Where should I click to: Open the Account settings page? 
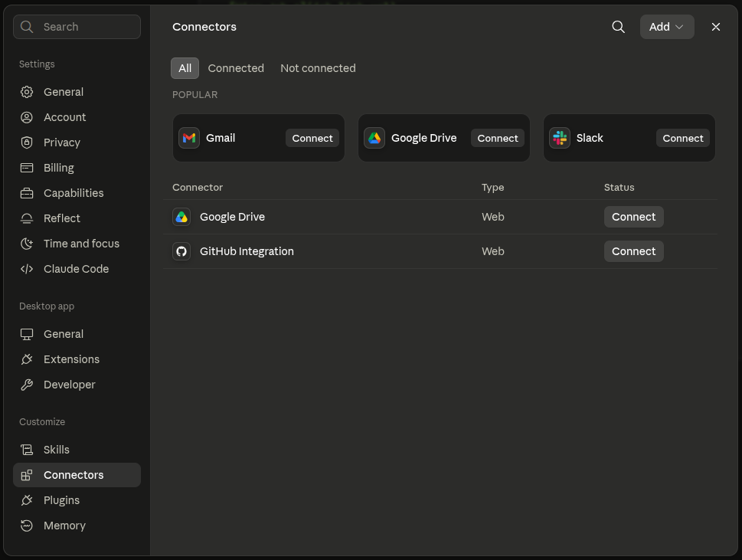point(77,117)
